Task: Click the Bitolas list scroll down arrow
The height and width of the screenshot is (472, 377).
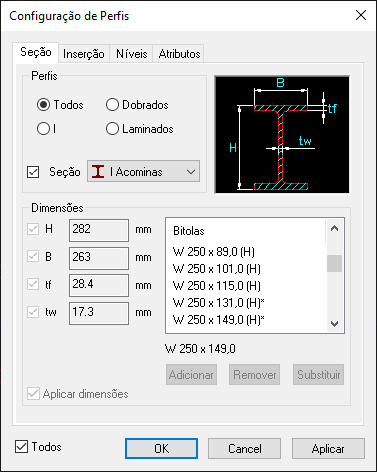Action: pyautogui.click(x=334, y=323)
